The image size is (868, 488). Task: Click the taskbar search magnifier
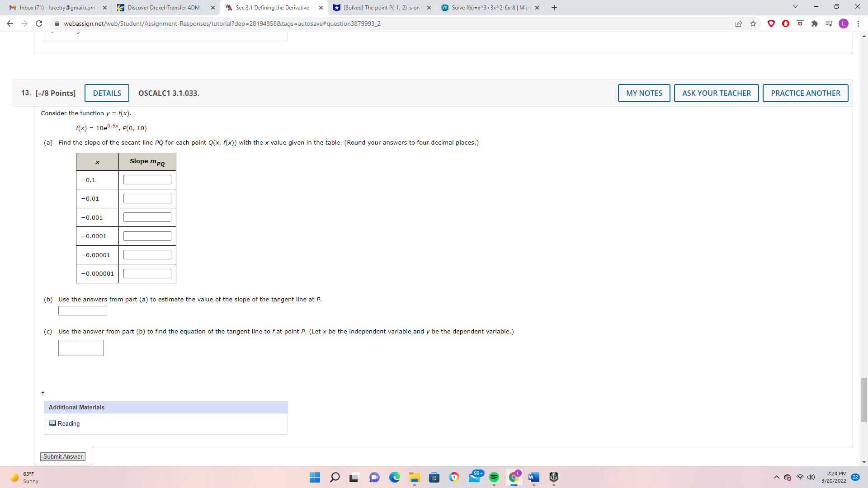click(335, 477)
